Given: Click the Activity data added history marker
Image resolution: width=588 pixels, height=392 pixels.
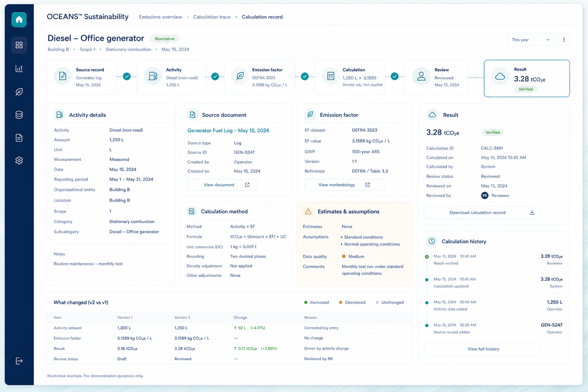Looking at the screenshot, I should pyautogui.click(x=427, y=302).
